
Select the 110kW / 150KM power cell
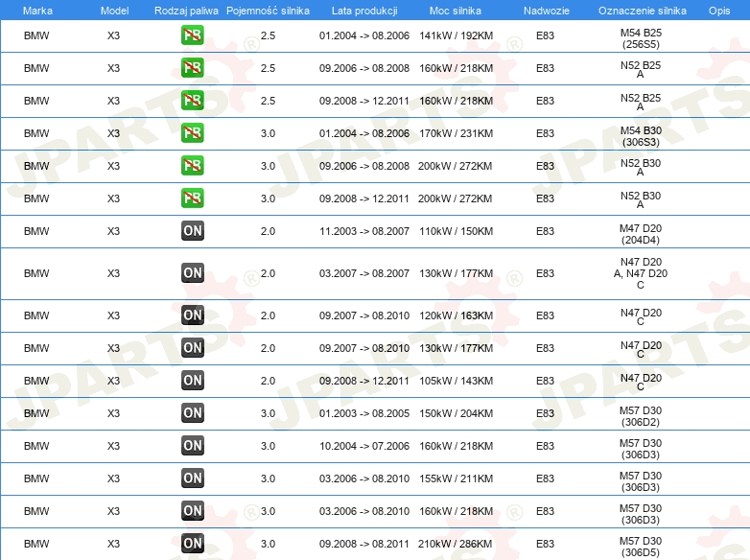coord(456,231)
